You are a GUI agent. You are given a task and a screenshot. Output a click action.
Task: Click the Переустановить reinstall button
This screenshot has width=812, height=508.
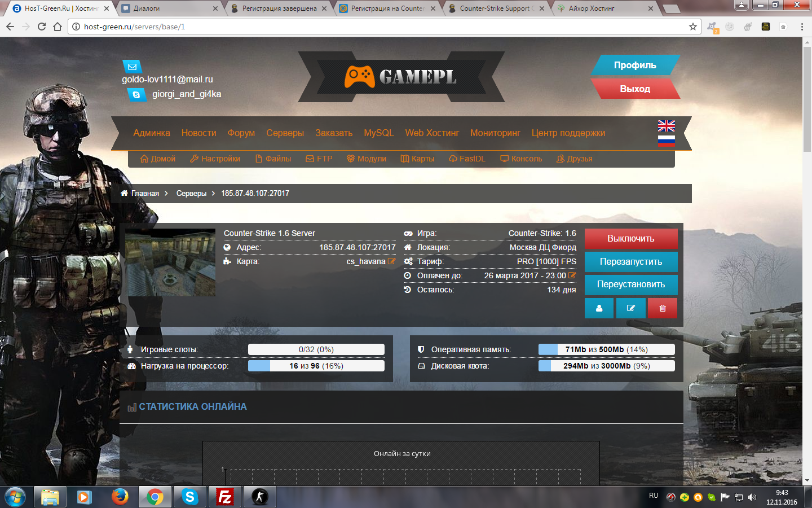pos(631,284)
